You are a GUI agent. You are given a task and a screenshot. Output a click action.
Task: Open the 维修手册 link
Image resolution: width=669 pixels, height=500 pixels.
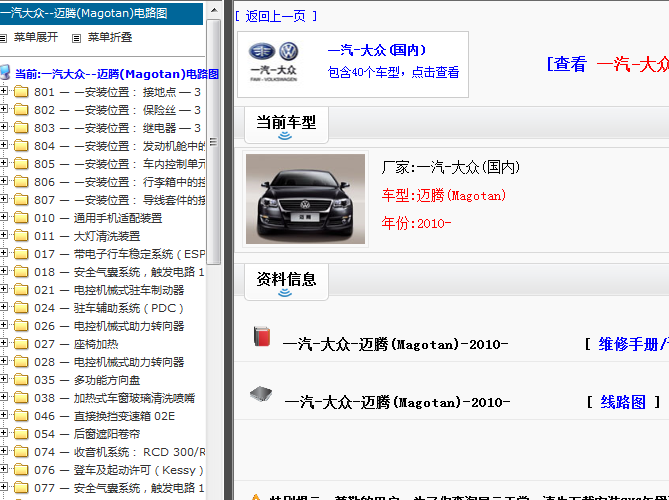tap(633, 344)
